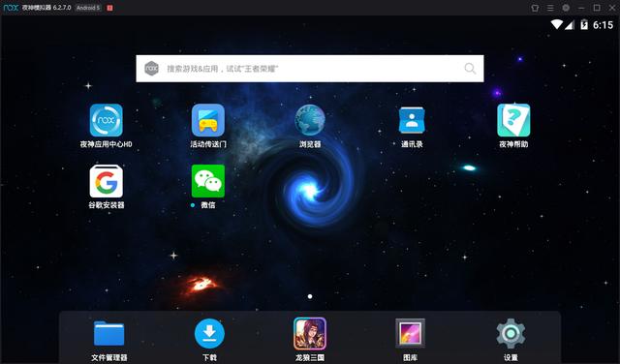Launch the 谷歌安装器 Google installer
This screenshot has width=620, height=364.
tap(106, 181)
